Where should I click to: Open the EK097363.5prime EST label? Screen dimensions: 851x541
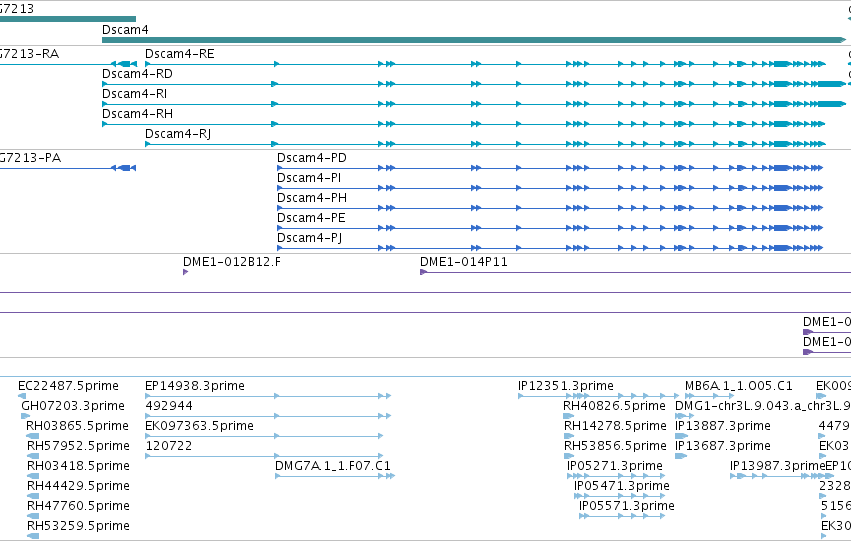coord(199,426)
